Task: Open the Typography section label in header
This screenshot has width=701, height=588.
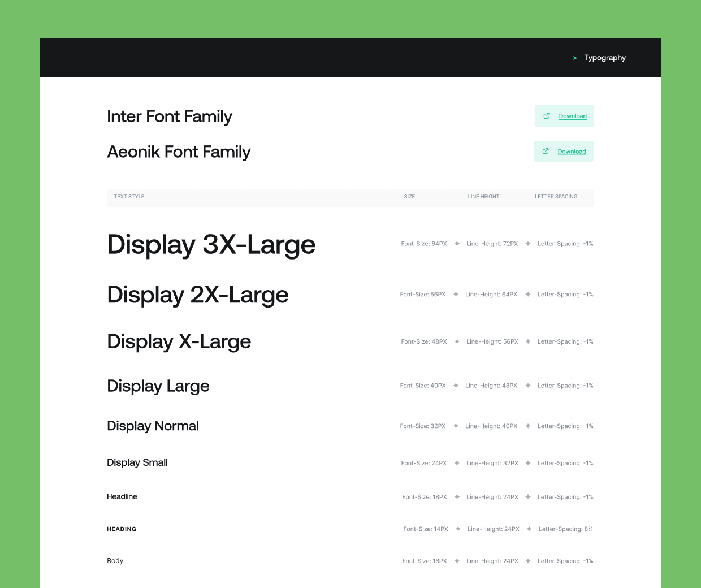Action: (604, 58)
